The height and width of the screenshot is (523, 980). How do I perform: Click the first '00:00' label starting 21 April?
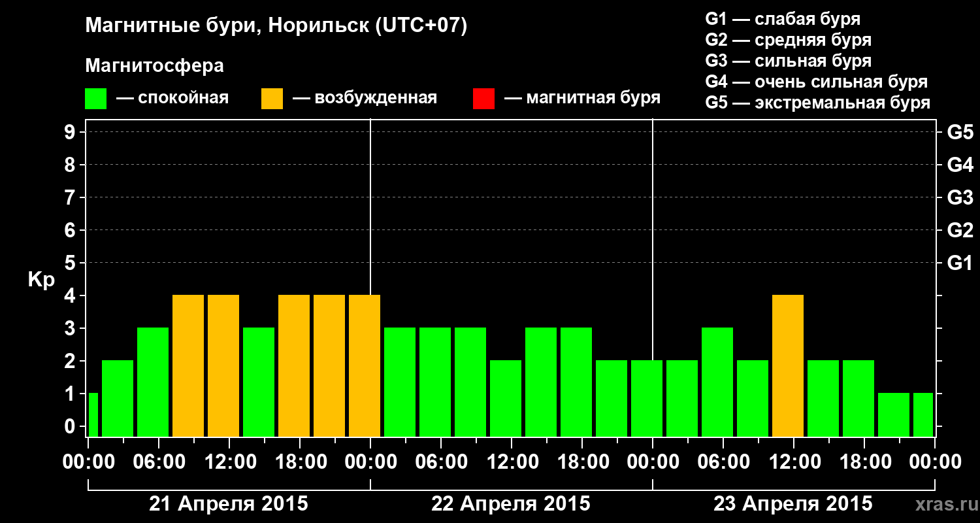coord(88,462)
